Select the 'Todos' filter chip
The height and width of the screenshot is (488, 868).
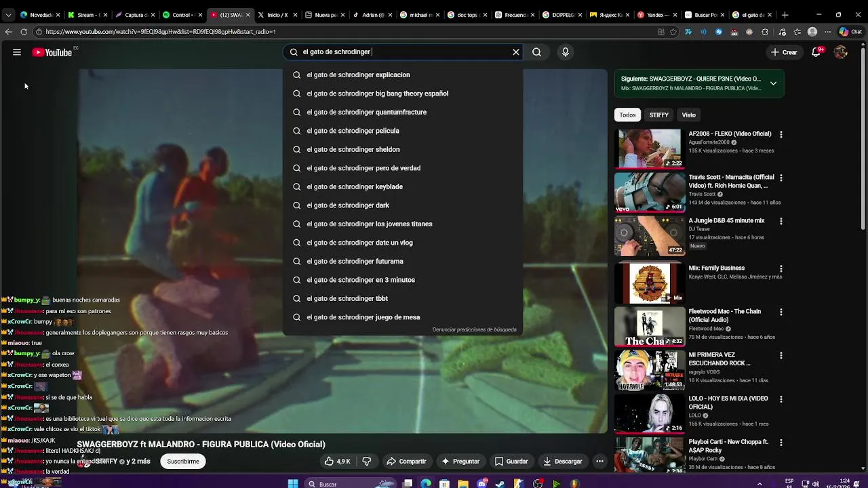pyautogui.click(x=627, y=115)
